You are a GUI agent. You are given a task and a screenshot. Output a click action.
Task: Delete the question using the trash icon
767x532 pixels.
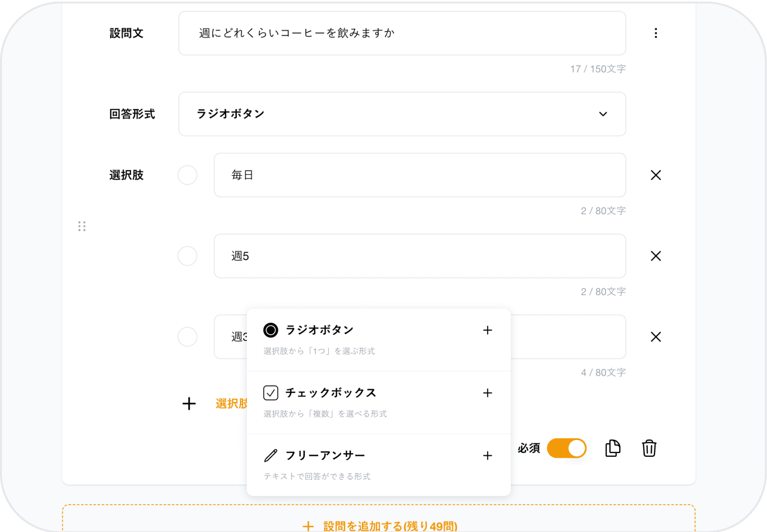tap(649, 448)
